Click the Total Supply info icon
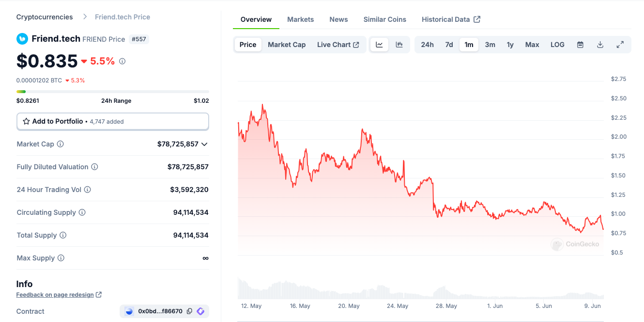644x322 pixels. pyautogui.click(x=63, y=235)
